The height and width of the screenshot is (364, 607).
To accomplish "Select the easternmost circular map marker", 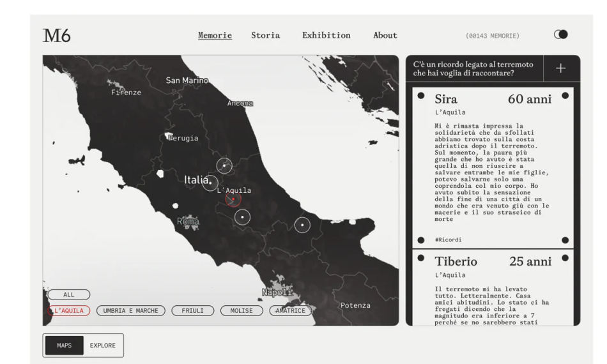I will [x=302, y=225].
